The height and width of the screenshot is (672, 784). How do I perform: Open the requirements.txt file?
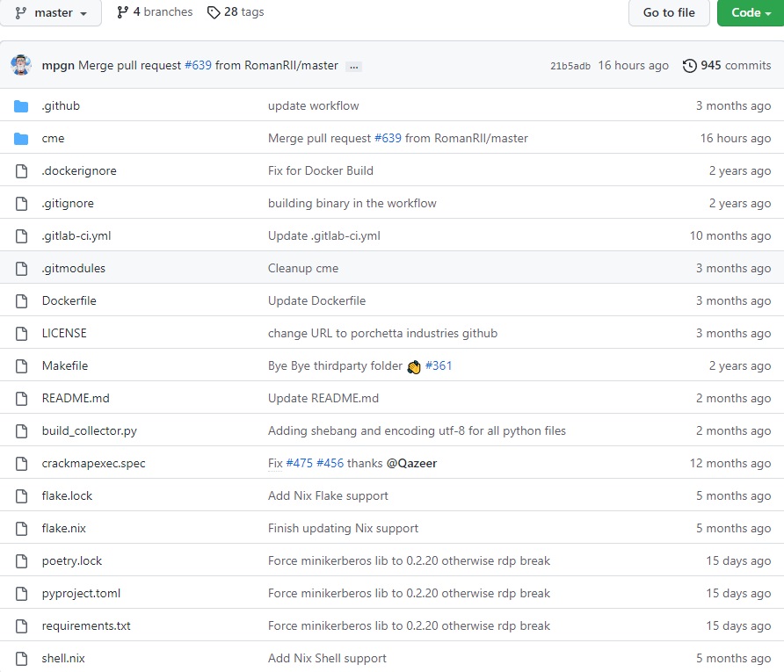point(86,625)
